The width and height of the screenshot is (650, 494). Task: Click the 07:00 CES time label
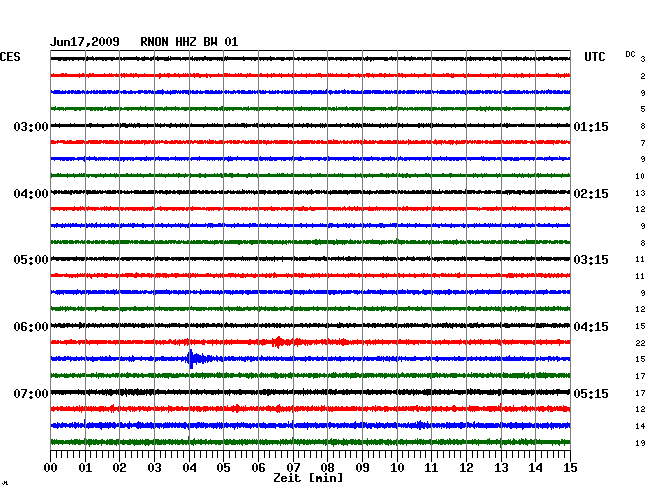pos(31,393)
